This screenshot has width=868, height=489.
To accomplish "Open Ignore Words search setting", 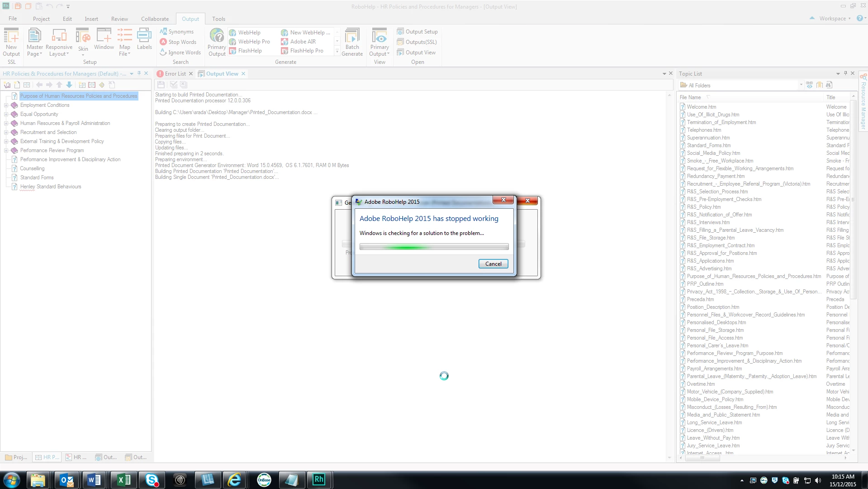I will [x=180, y=53].
